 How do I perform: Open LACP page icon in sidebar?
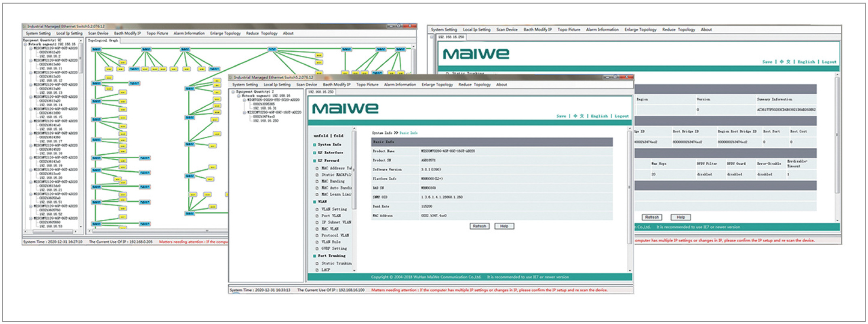click(x=317, y=270)
